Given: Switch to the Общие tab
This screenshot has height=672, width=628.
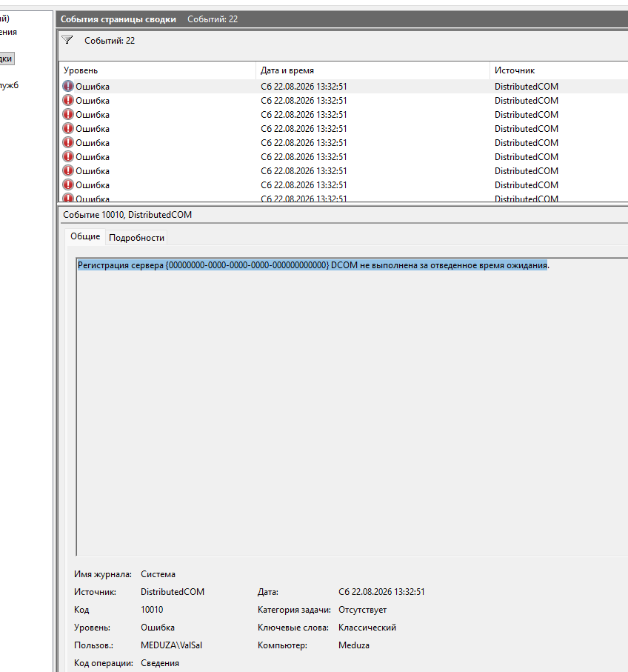Looking at the screenshot, I should pyautogui.click(x=85, y=236).
